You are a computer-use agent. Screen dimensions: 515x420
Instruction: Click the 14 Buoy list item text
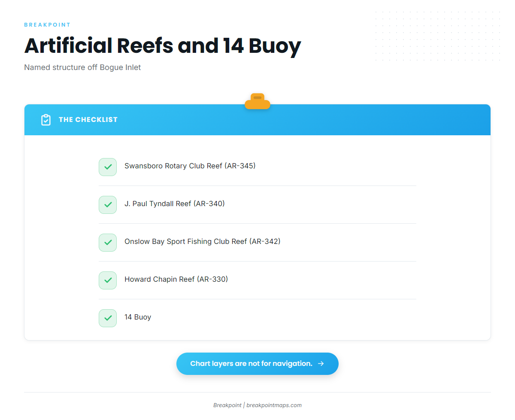[138, 317]
